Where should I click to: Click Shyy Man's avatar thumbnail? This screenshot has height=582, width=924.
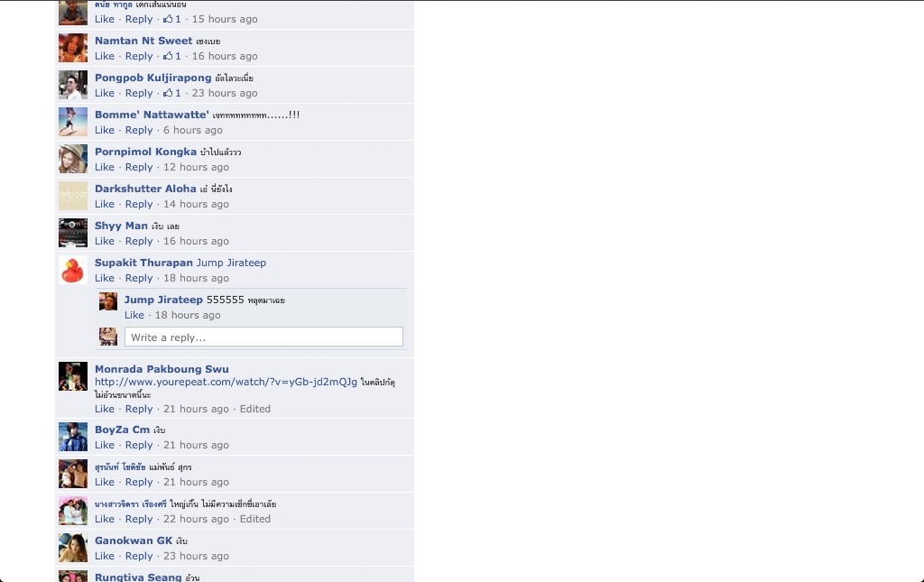coord(73,234)
